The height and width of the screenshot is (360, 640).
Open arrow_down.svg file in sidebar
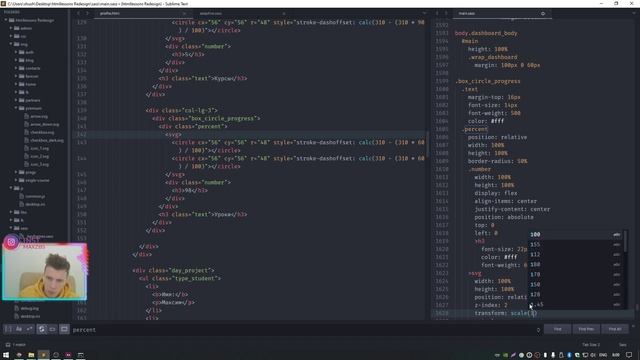click(44, 124)
